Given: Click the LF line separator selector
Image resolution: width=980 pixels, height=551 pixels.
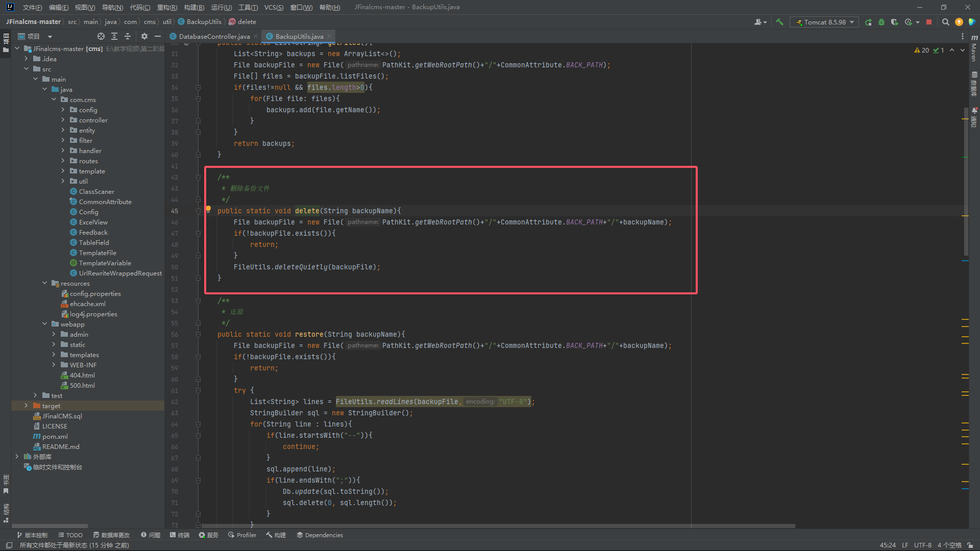Looking at the screenshot, I should click(904, 545).
